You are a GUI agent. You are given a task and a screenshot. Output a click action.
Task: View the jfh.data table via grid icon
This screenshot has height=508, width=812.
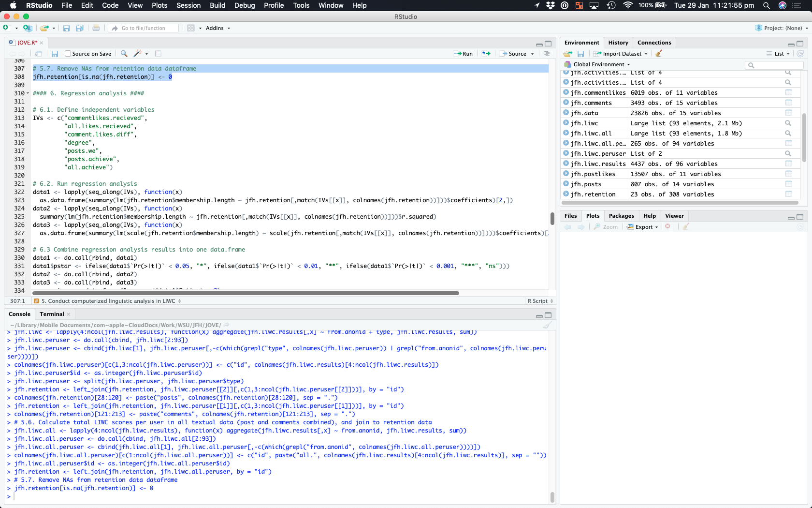(x=788, y=113)
